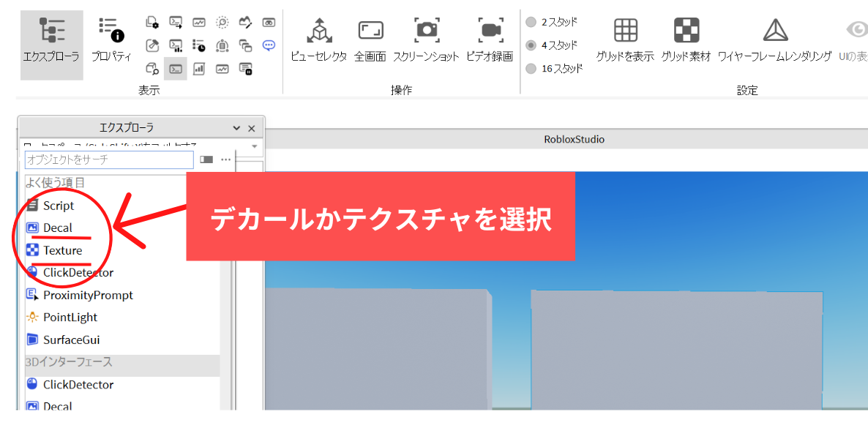Open the View Selector tool
The image size is (868, 428).
[x=318, y=40]
